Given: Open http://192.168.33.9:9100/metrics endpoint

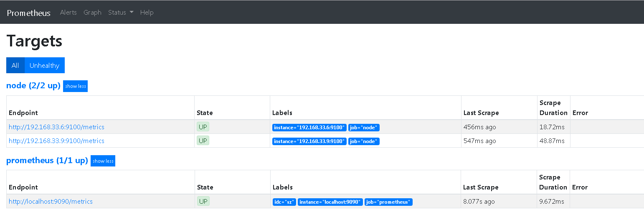Looking at the screenshot, I should click(56, 141).
